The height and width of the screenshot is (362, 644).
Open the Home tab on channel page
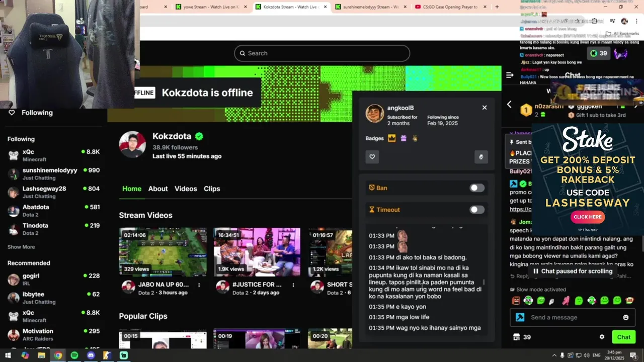132,189
